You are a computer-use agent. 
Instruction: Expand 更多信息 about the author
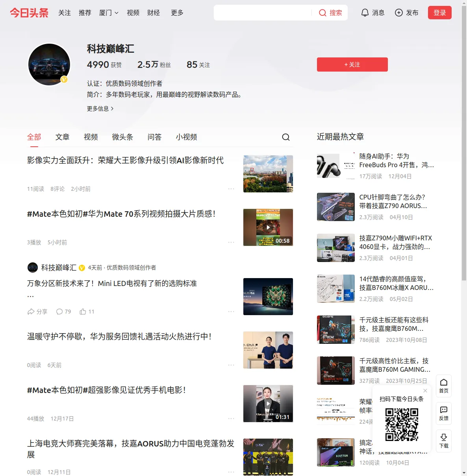point(100,109)
